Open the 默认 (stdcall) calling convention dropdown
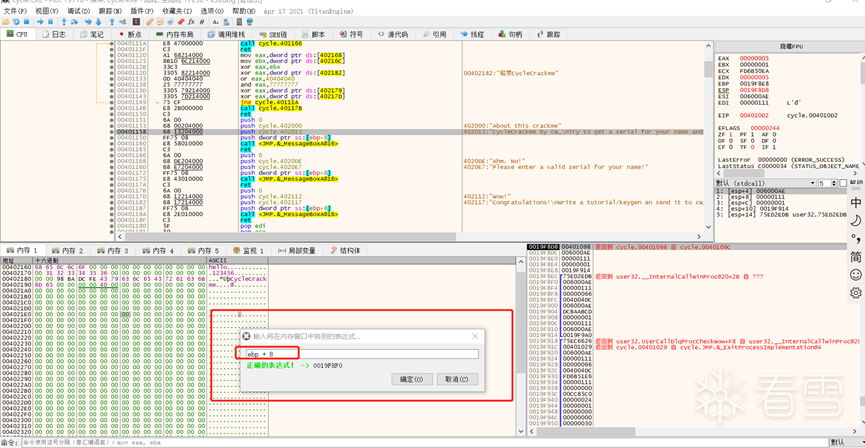 (x=766, y=183)
